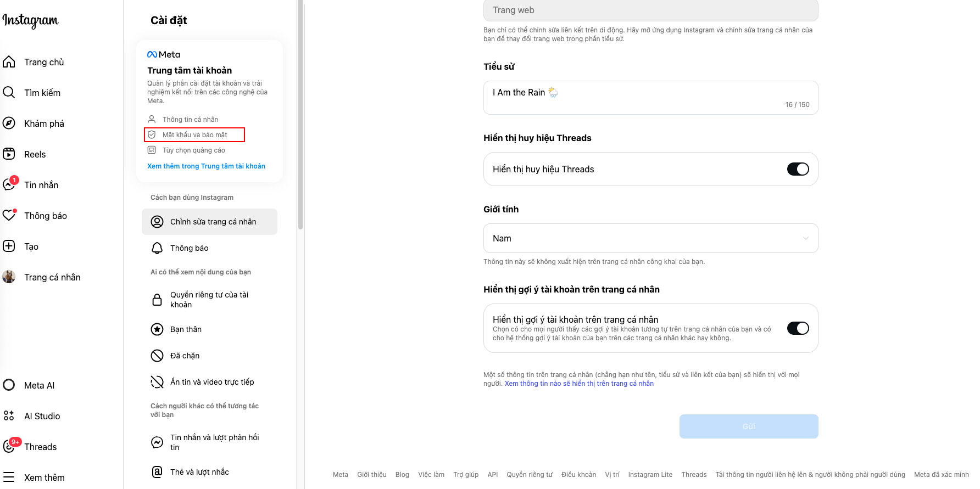This screenshot has height=489, width=980.
Task: Click footer link Quyền riêng tư
Action: click(530, 475)
